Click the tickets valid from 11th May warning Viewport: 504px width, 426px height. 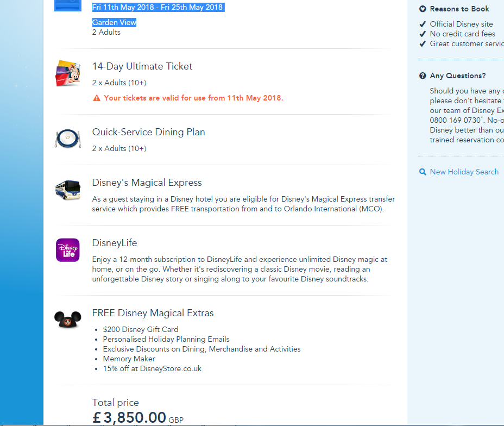coord(193,98)
